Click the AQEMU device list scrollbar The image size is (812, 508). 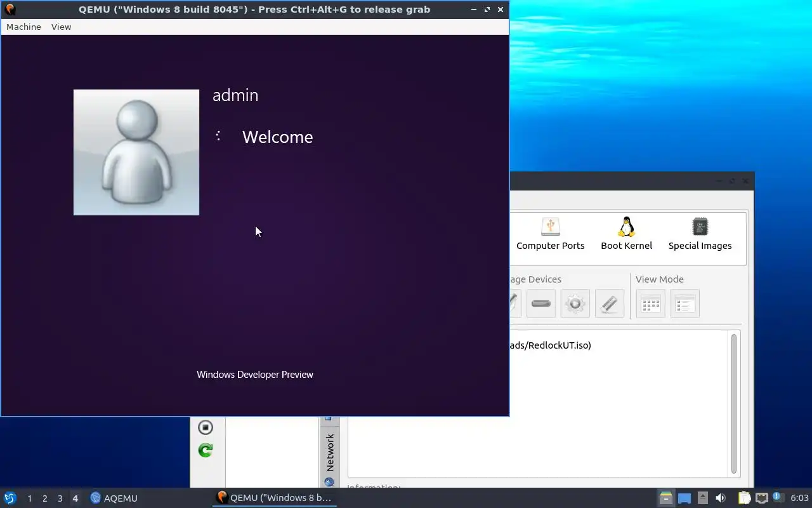click(x=734, y=404)
